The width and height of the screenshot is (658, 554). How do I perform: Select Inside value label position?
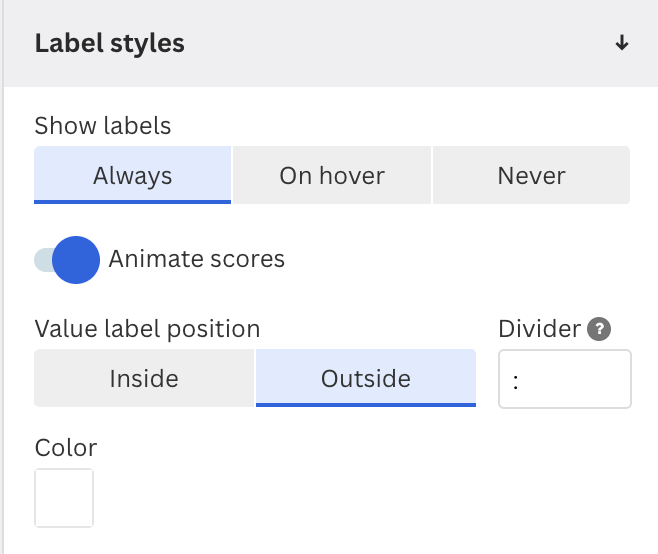point(144,378)
